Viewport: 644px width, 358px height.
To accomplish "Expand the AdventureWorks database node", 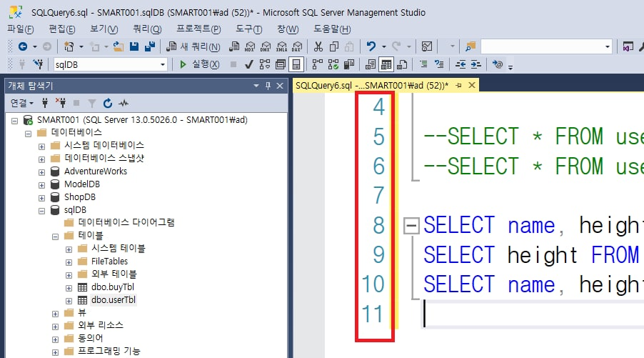I will [41, 172].
